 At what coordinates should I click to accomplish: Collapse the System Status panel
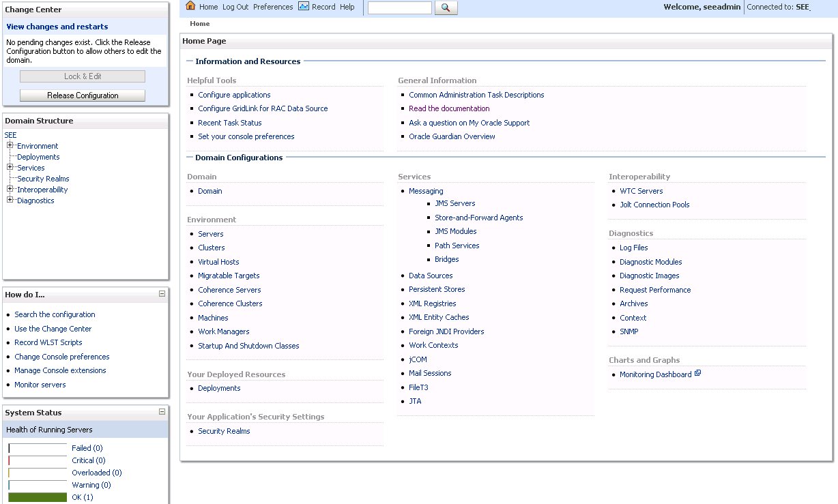click(x=162, y=412)
